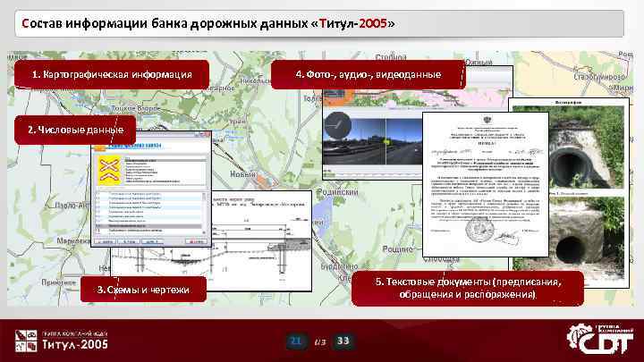Click the 'Рощино' map label
This screenshot has height=362, width=644.
[397, 249]
